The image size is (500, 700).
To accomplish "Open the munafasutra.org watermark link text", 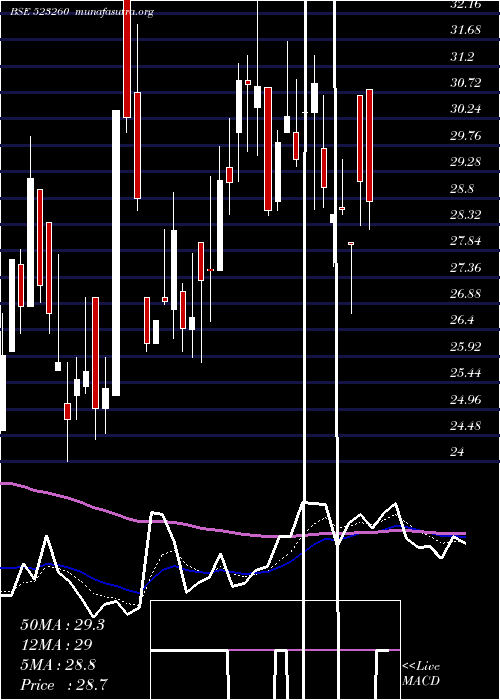I will pyautogui.click(x=115, y=12).
